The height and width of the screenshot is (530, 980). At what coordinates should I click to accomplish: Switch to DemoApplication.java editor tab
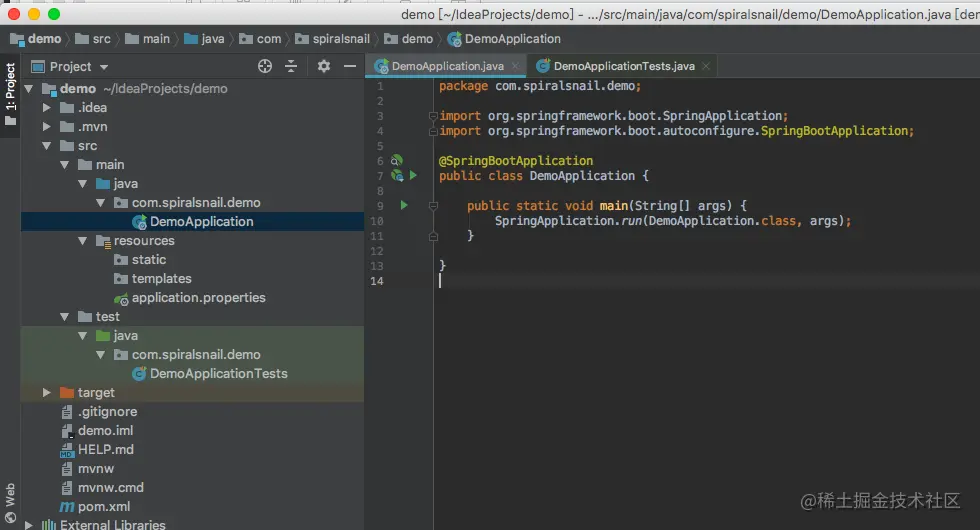click(448, 66)
